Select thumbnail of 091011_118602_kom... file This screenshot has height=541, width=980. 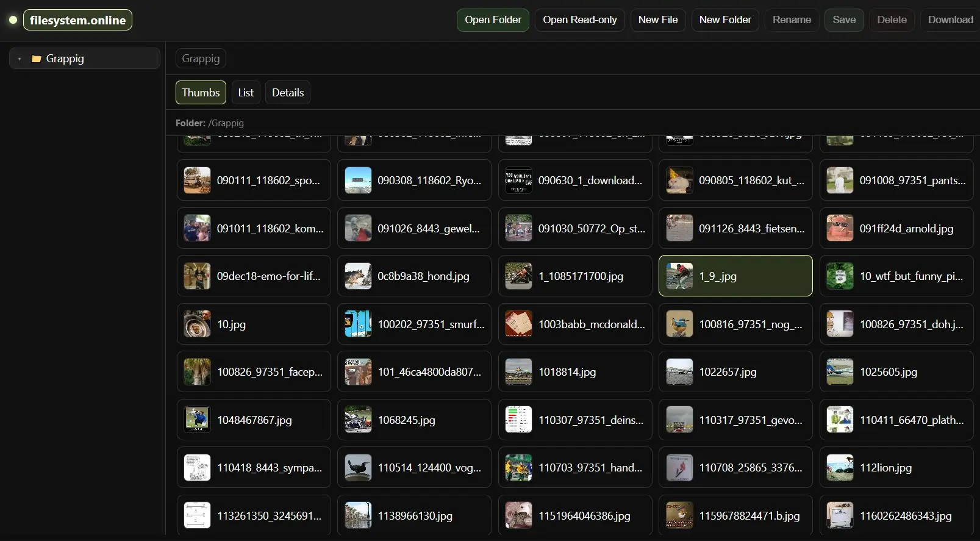click(x=197, y=228)
